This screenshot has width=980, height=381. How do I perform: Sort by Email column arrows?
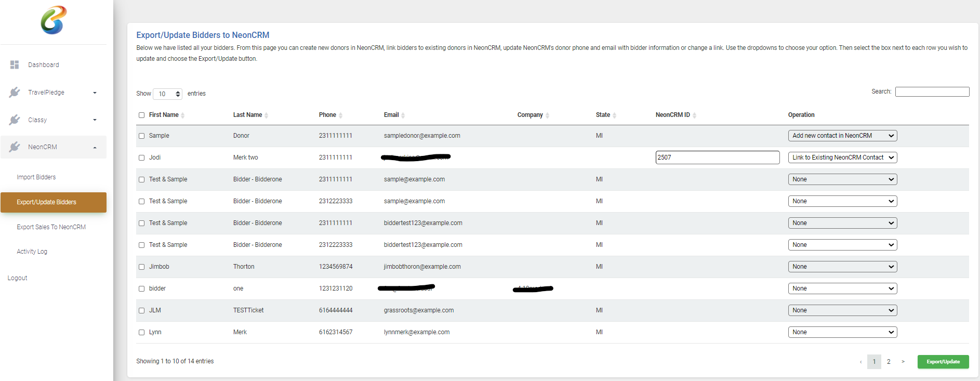pos(403,115)
